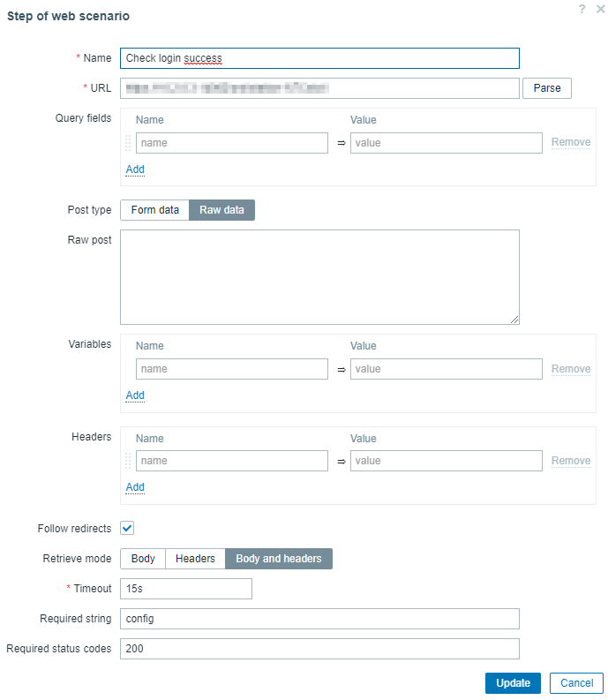608x700 pixels.
Task: Select Raw data post type
Action: [x=221, y=210]
